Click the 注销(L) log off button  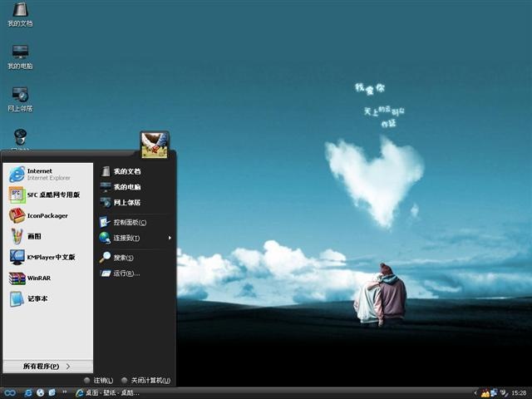[x=99, y=380]
